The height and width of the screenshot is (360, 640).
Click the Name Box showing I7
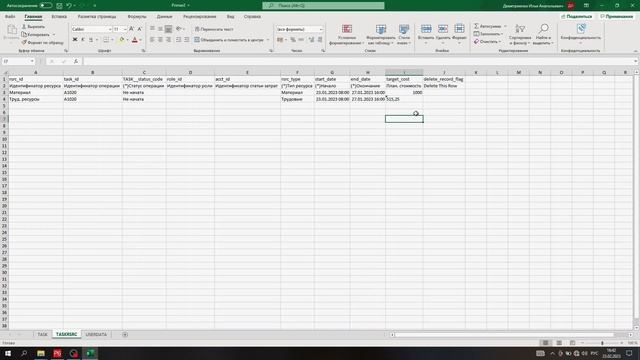pyautogui.click(x=18, y=61)
